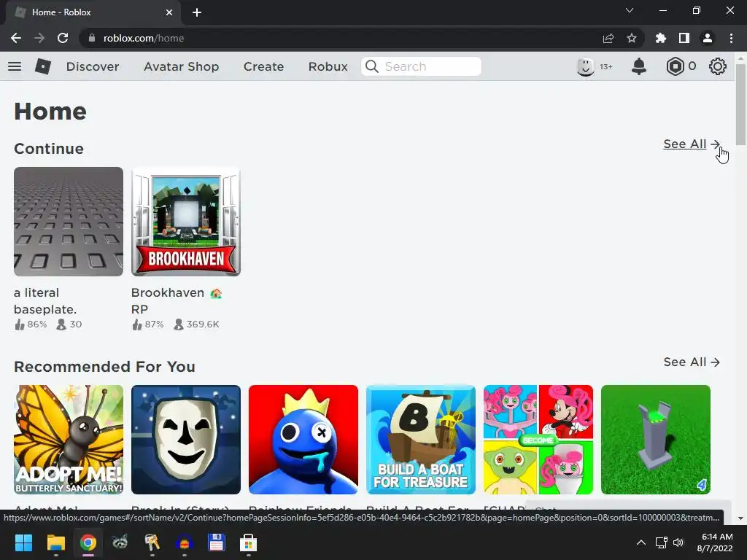Reload the Roblox page
The width and height of the screenshot is (747, 560).
63,38
